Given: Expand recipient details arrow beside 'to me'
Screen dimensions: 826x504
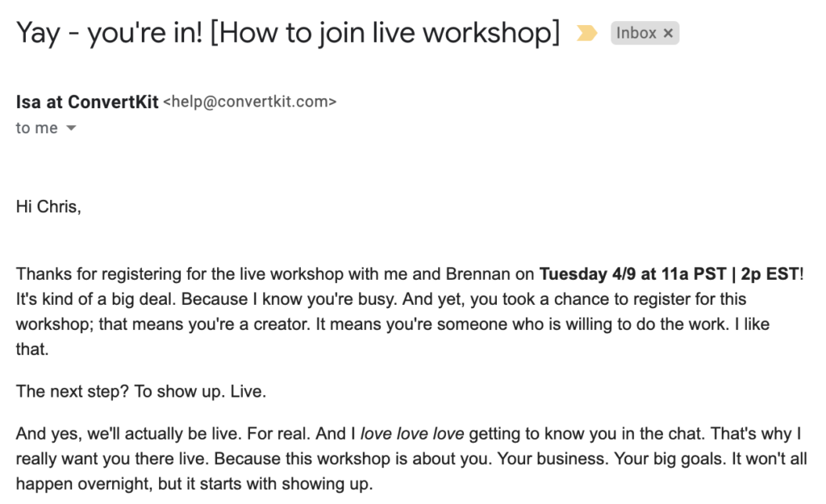Looking at the screenshot, I should click(71, 128).
